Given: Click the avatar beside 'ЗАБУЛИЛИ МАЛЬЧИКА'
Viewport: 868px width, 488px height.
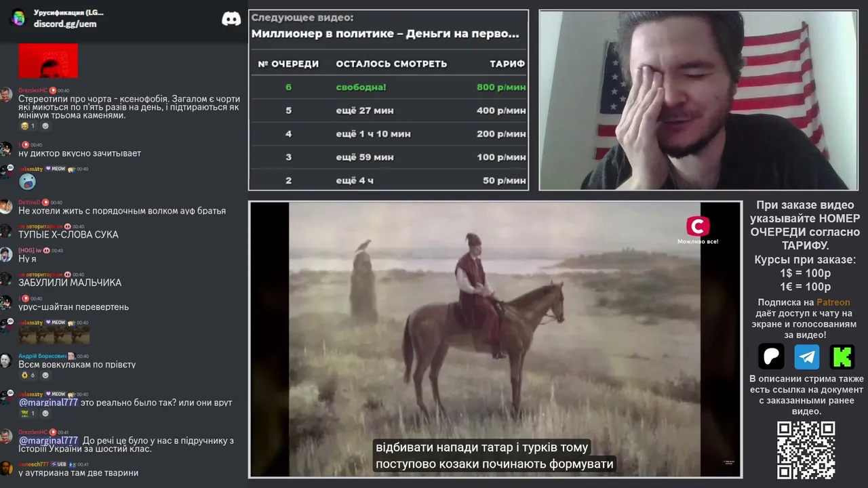Looking at the screenshot, I should coord(6,279).
